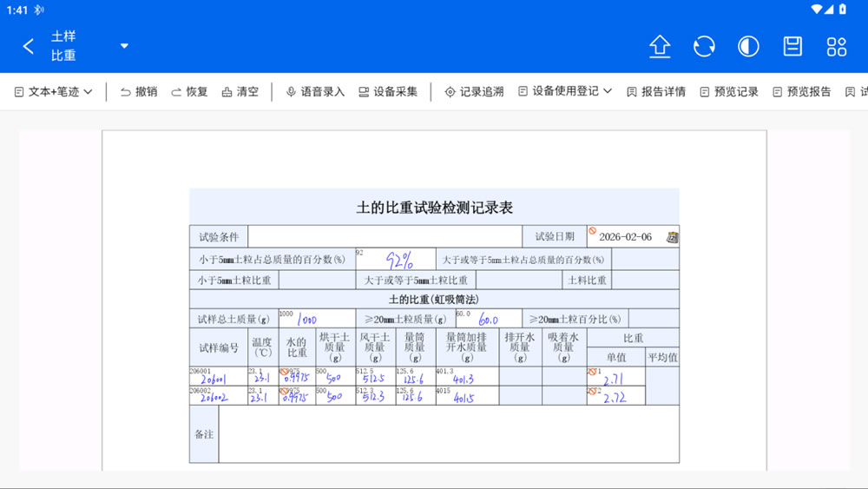Tap the empty 试验条件 input field
Viewport: 868px width, 489px height.
385,237
